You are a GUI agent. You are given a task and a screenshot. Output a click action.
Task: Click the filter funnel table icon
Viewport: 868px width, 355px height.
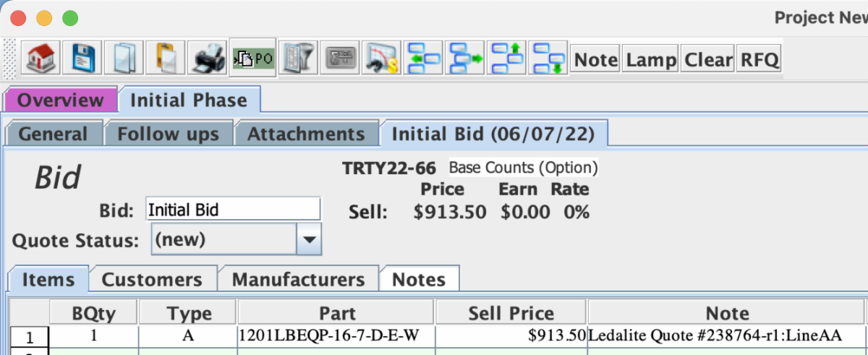coord(299,58)
